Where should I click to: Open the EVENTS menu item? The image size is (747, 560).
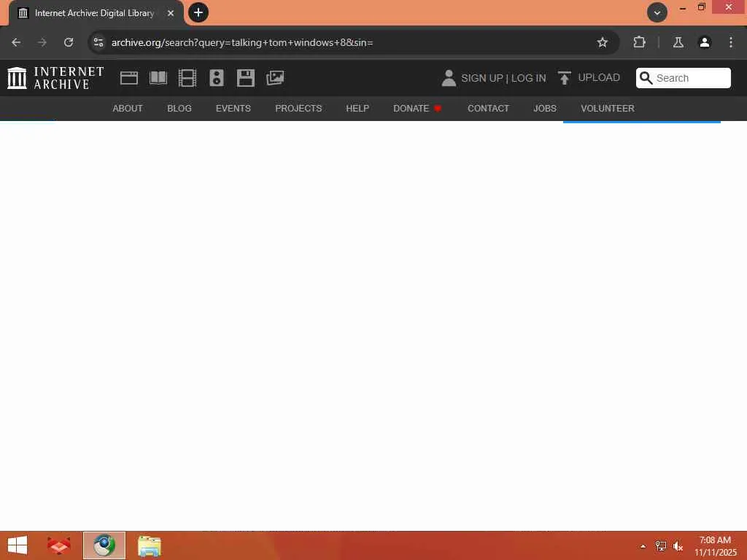[x=233, y=109]
